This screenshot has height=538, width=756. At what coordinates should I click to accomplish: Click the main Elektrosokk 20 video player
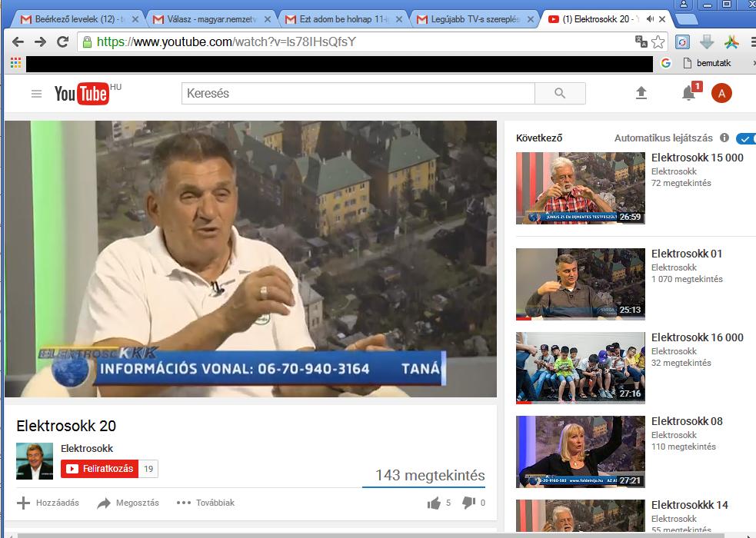(251, 259)
